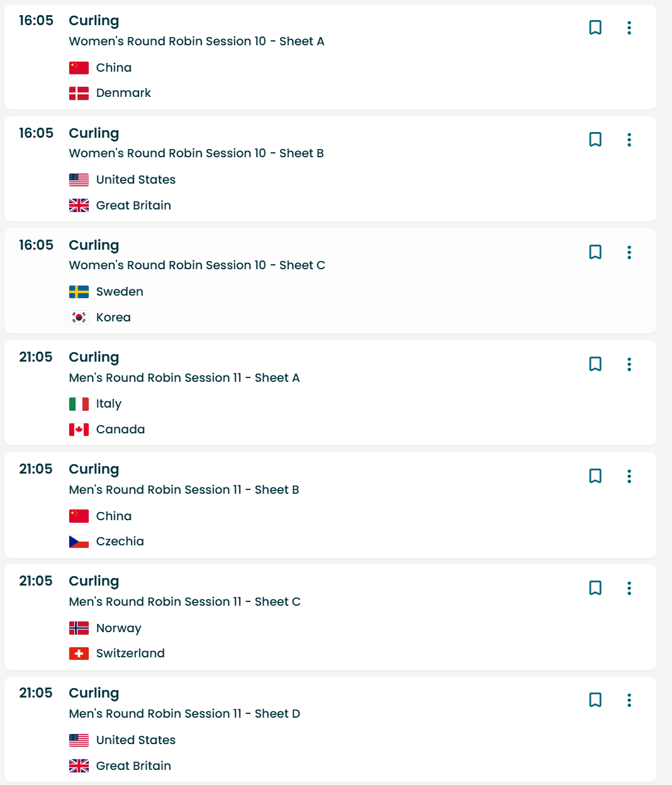
Task: Open more options for Sweden vs Korea
Action: 629,252
